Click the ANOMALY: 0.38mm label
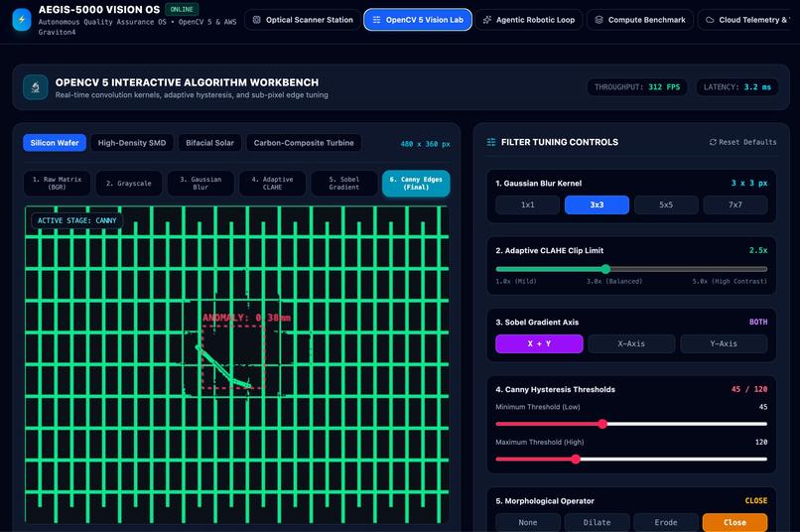800x532 pixels. (x=246, y=318)
